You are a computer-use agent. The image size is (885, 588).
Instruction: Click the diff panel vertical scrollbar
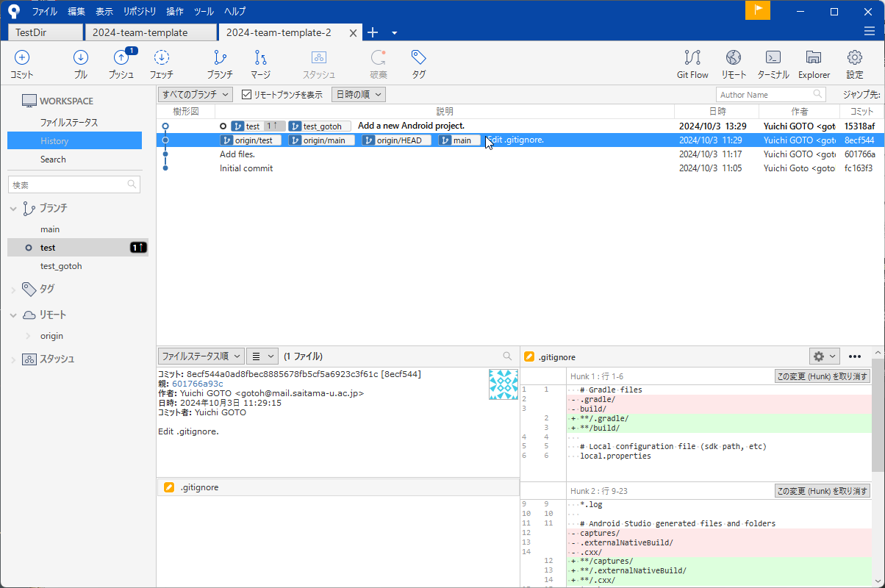(878, 415)
